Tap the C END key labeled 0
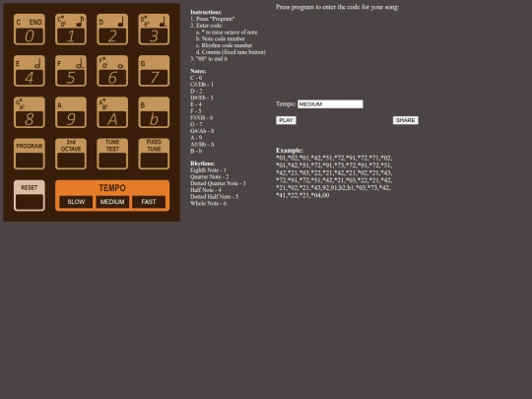 coord(30,30)
